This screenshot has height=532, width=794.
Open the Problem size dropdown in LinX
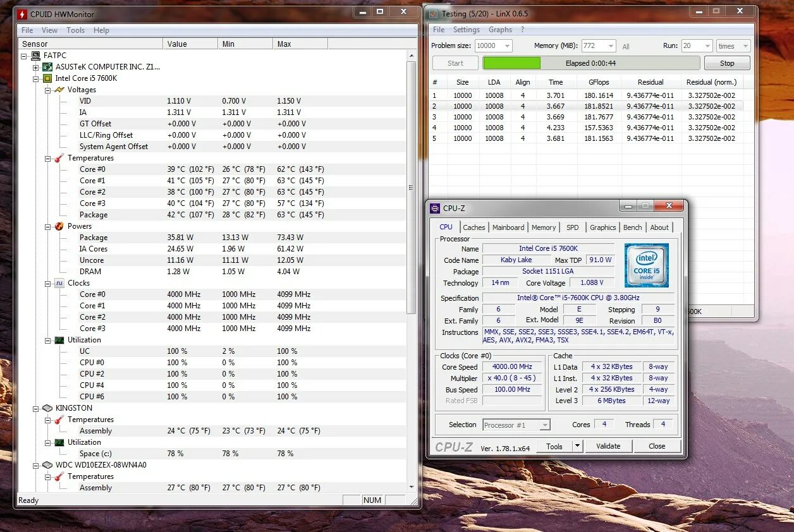[x=506, y=46]
